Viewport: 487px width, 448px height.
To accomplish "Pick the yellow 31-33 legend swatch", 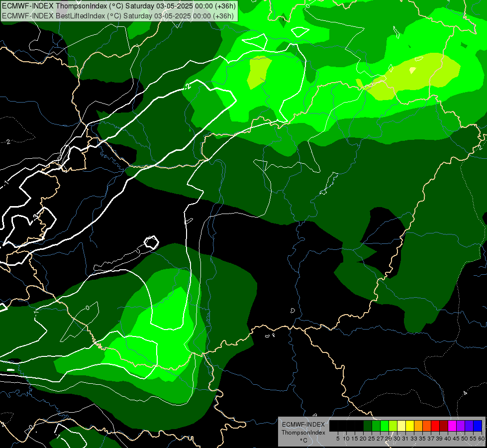I will pos(410,426).
